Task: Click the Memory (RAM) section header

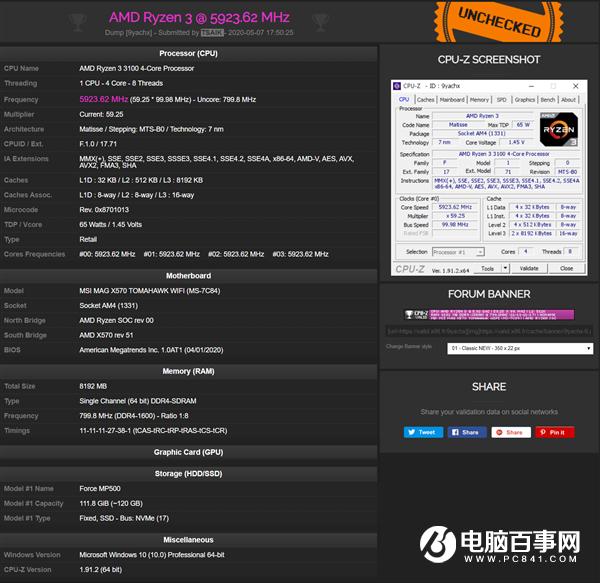Action: point(188,371)
